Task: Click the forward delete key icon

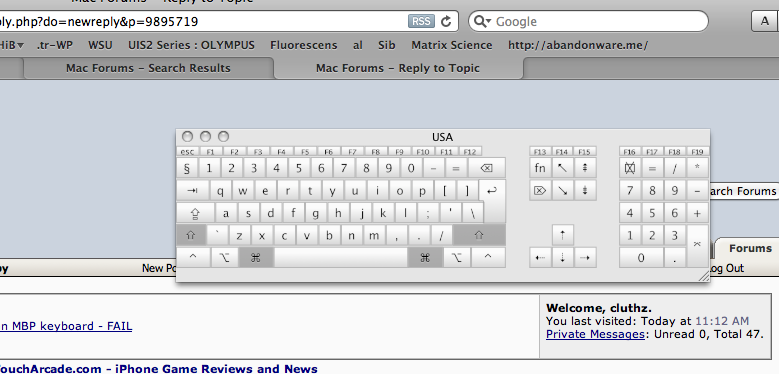Action: [x=540, y=191]
